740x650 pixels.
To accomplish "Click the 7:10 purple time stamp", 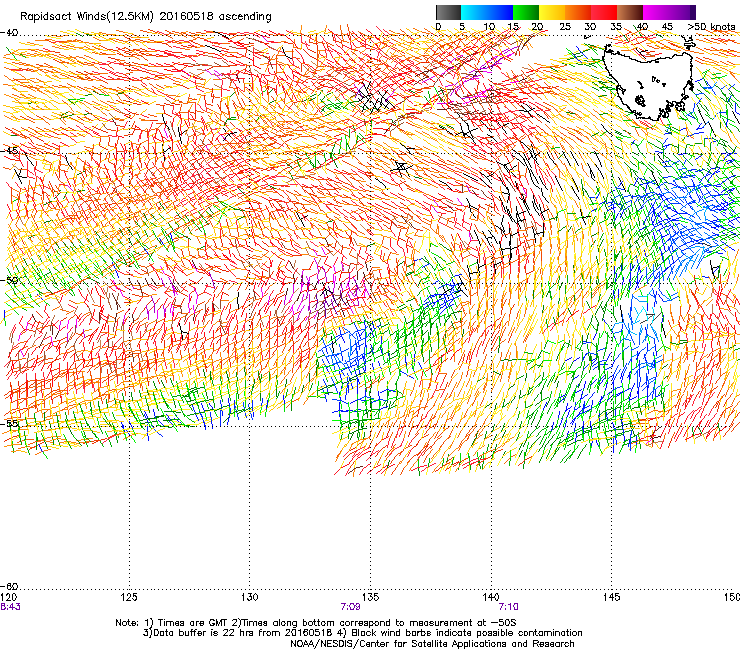I will (x=508, y=607).
